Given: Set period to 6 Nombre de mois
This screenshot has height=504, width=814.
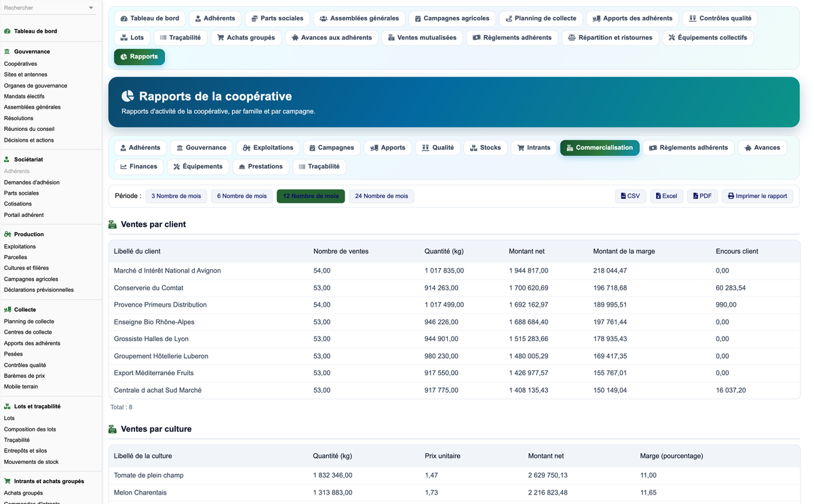Looking at the screenshot, I should pyautogui.click(x=242, y=196).
